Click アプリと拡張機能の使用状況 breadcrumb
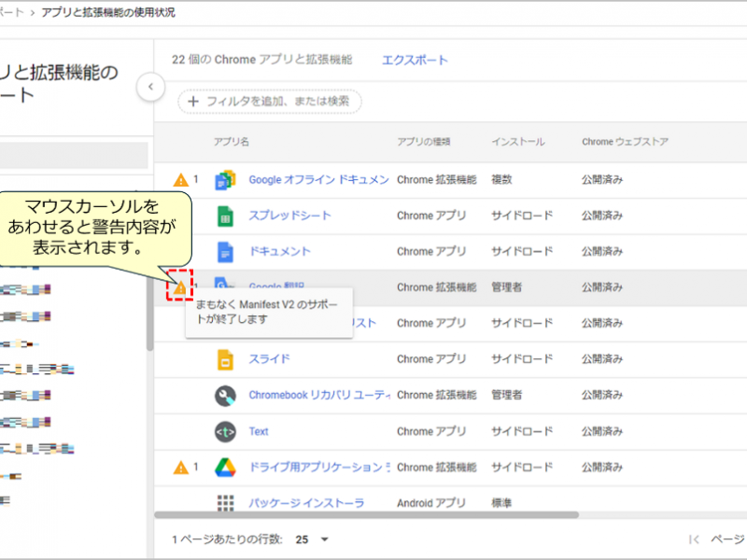Image resolution: width=747 pixels, height=560 pixels. click(x=108, y=12)
